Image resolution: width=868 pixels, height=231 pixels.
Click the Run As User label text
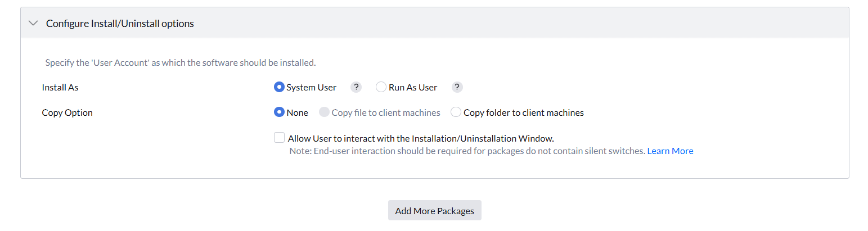[x=413, y=87]
